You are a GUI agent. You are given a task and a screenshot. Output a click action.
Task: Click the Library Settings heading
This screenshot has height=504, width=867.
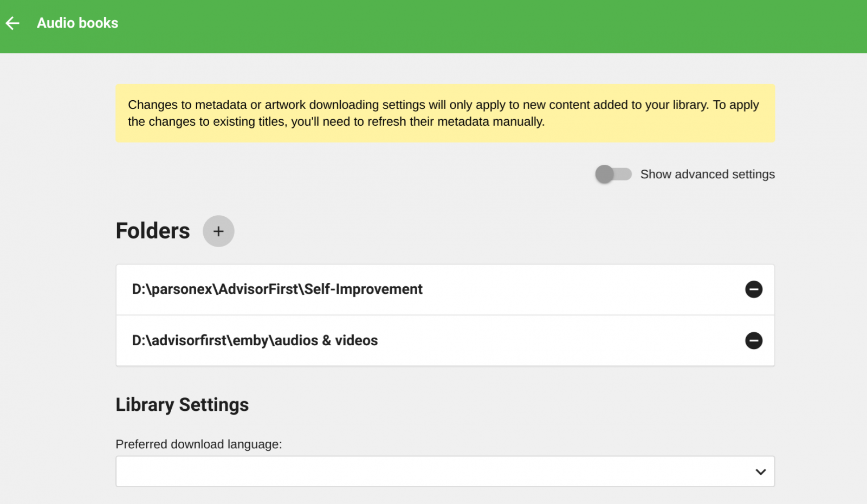182,405
